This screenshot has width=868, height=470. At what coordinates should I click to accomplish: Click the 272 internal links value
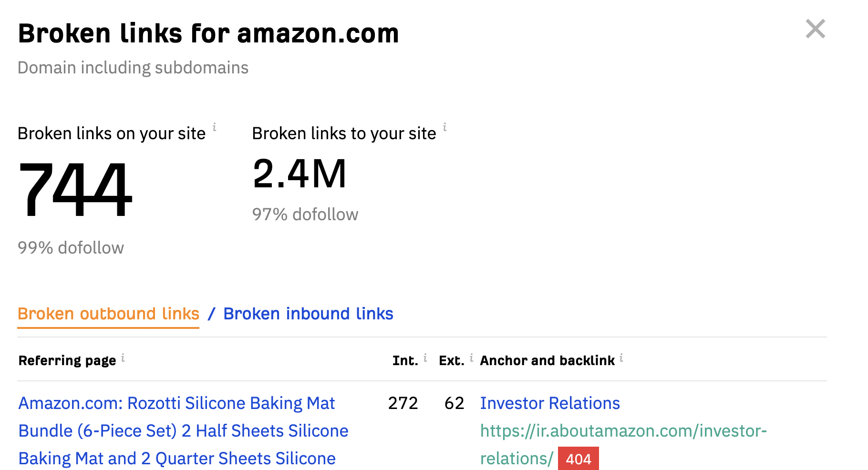click(403, 403)
